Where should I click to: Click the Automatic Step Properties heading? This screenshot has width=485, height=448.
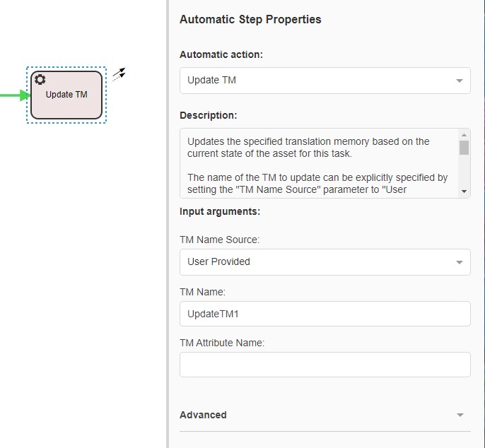tap(250, 20)
